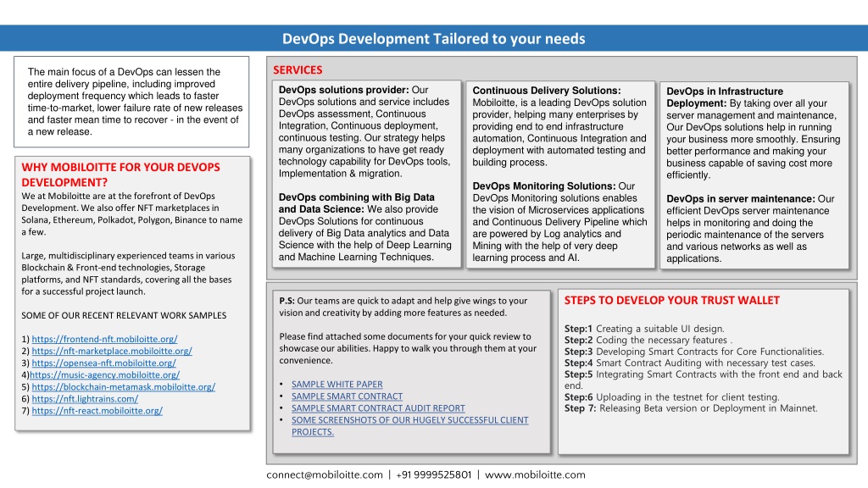Click the DevOps in server maintenance label

tap(741, 198)
